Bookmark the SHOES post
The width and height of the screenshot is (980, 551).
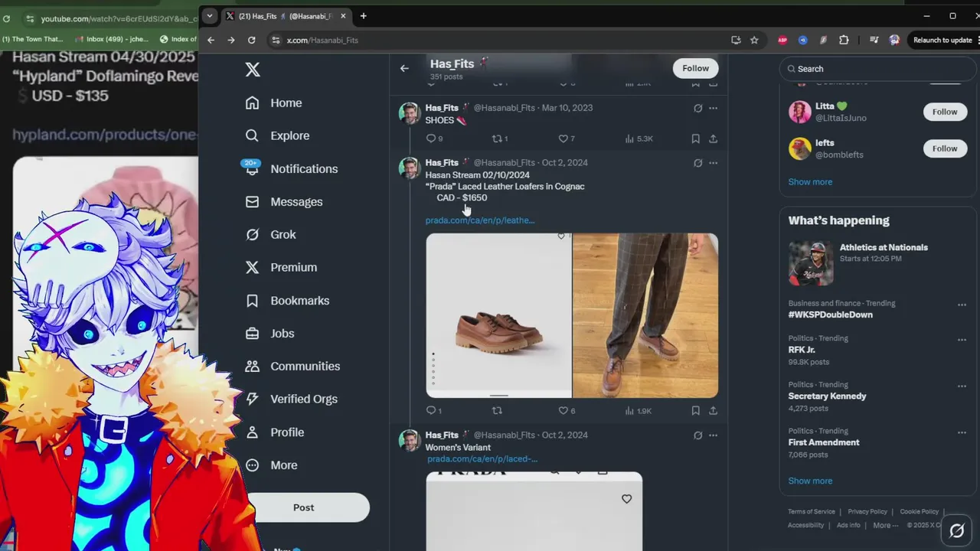point(695,139)
